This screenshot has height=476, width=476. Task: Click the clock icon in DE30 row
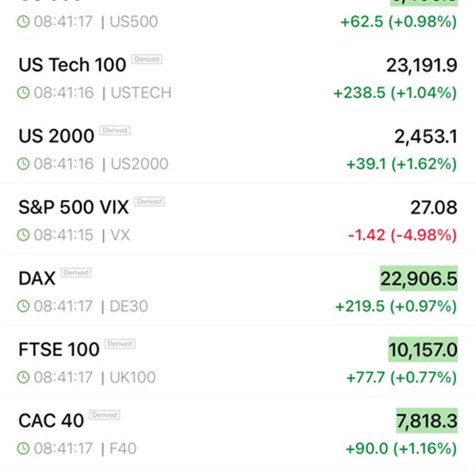[24, 306]
